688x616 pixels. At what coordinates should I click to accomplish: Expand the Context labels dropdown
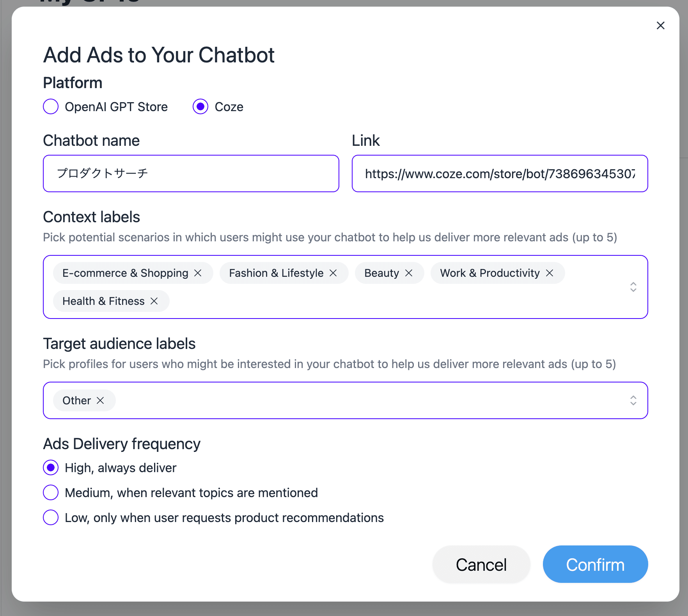[633, 287]
